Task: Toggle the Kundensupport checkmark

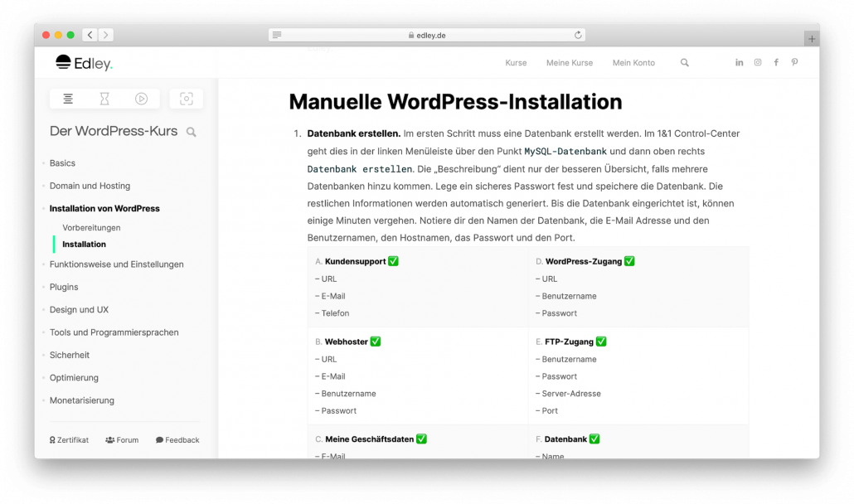Action: tap(392, 260)
